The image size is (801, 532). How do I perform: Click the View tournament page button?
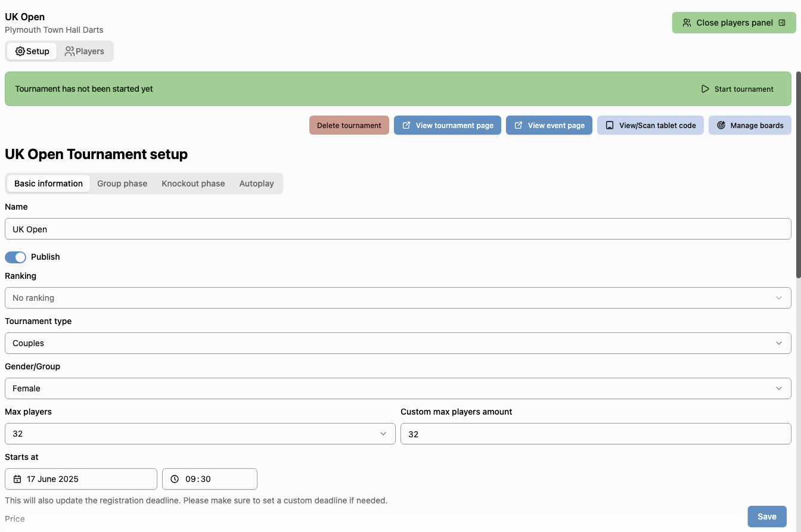click(x=448, y=125)
